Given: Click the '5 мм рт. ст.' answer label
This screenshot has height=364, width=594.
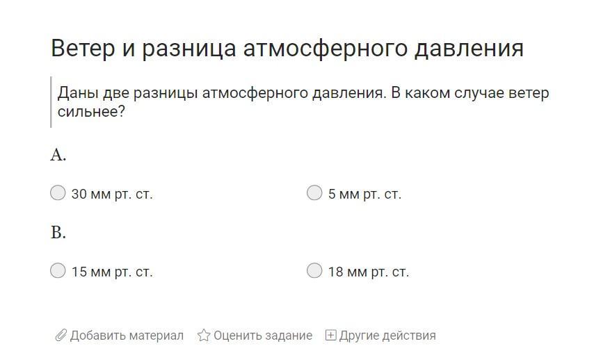Looking at the screenshot, I should click(364, 194).
